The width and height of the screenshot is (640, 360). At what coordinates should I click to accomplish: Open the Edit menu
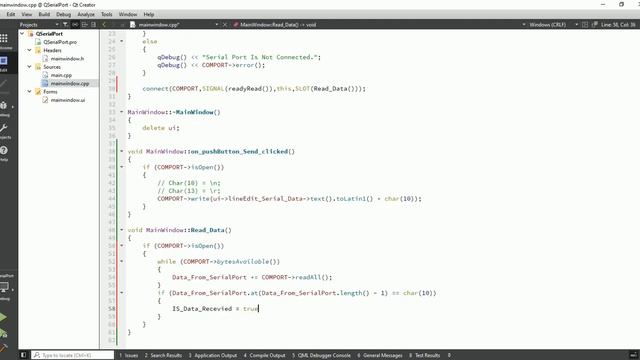coord(11,14)
